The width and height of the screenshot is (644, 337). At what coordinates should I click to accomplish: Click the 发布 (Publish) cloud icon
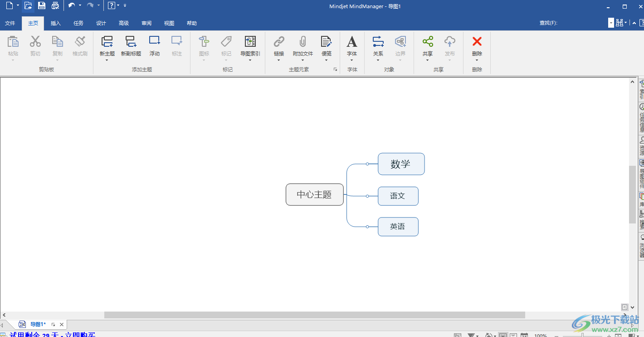tap(450, 42)
